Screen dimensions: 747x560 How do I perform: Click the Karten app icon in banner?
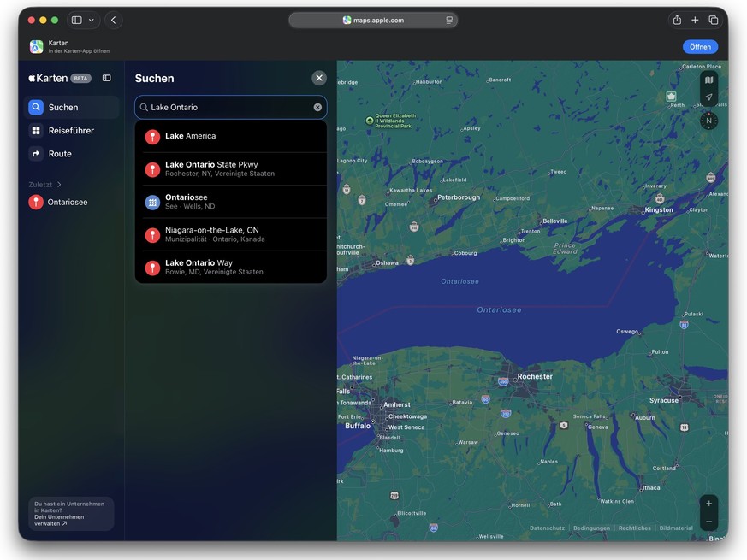pos(36,47)
